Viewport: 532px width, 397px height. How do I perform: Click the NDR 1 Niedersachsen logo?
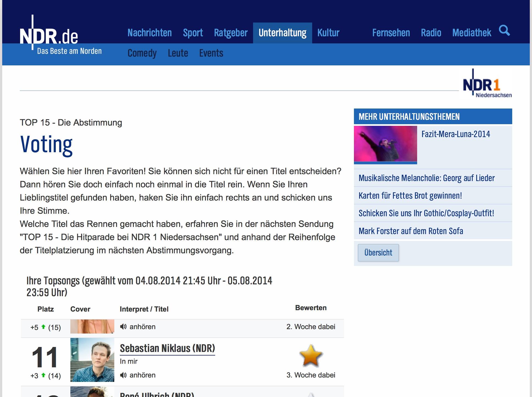(x=487, y=83)
